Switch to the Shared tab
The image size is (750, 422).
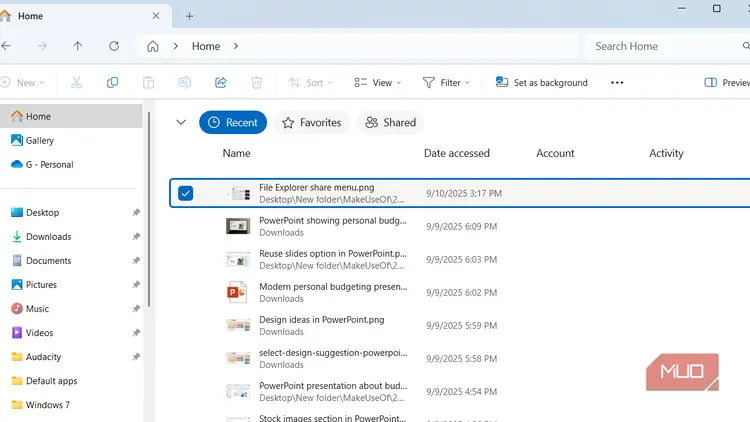point(391,122)
